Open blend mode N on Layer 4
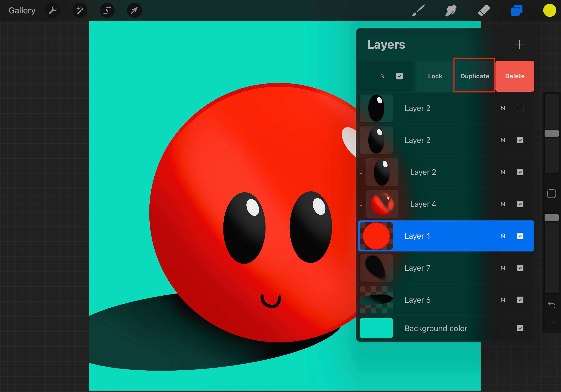 (x=503, y=204)
